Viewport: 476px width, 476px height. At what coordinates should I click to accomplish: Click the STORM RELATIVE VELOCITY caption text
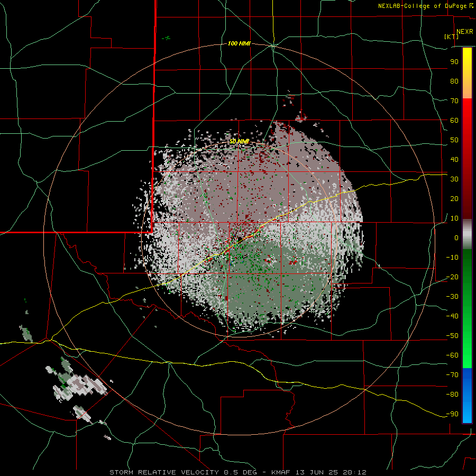164,472
